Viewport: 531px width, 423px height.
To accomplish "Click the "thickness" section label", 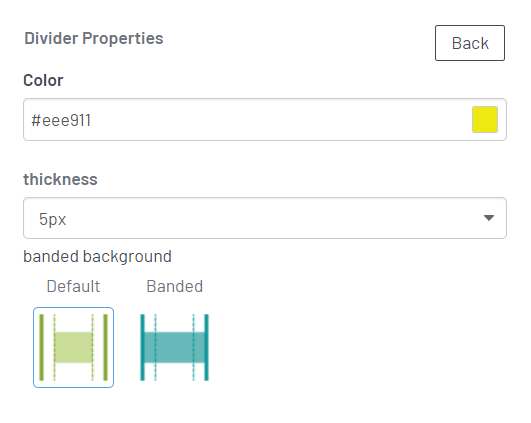I will 60,179.
